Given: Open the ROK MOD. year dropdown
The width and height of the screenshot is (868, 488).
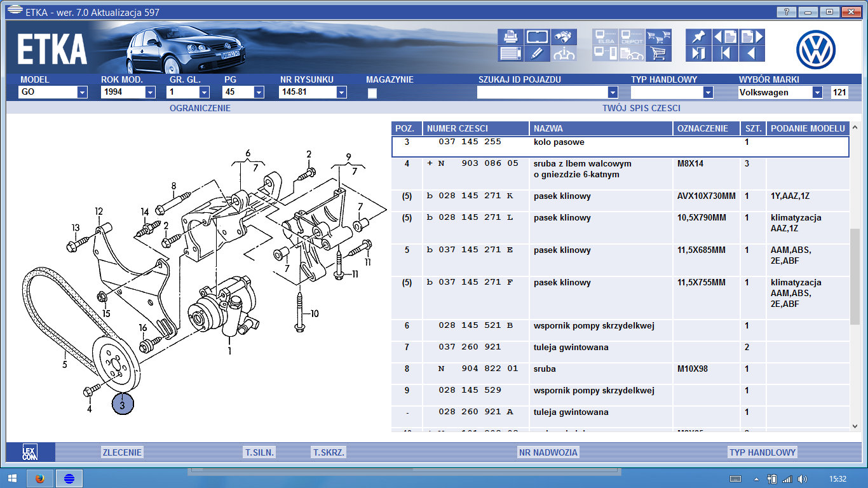Looking at the screenshot, I should click(150, 92).
